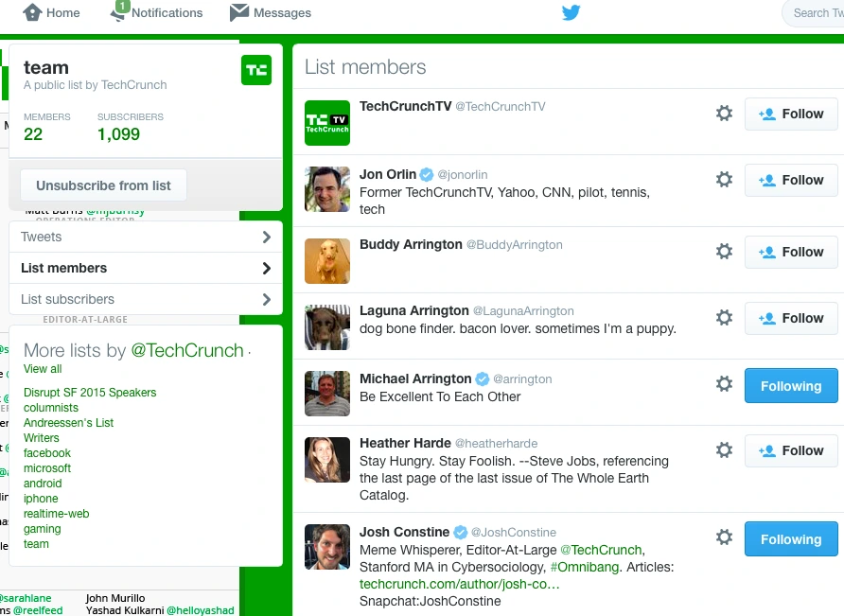Follow Heather Harde
The image size is (844, 616).
click(791, 450)
